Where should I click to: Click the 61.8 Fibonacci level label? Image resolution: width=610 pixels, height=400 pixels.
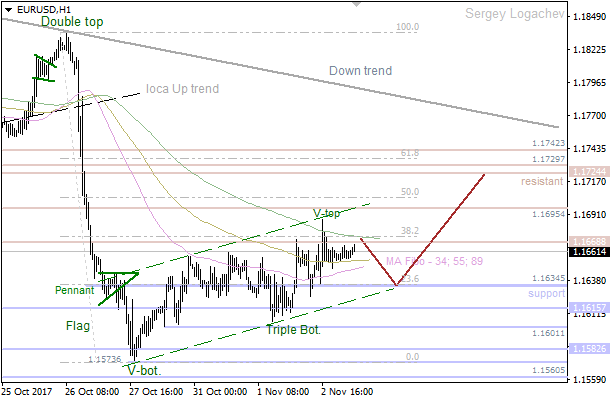(409, 154)
